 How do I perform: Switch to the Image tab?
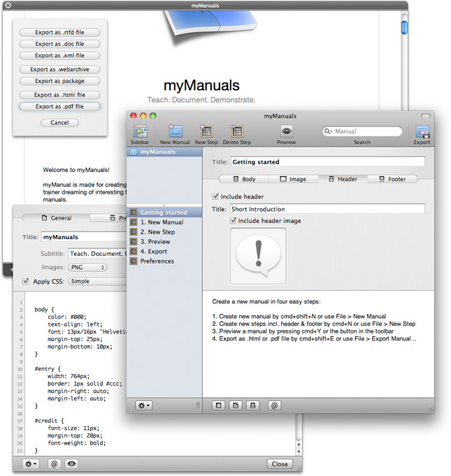point(294,179)
